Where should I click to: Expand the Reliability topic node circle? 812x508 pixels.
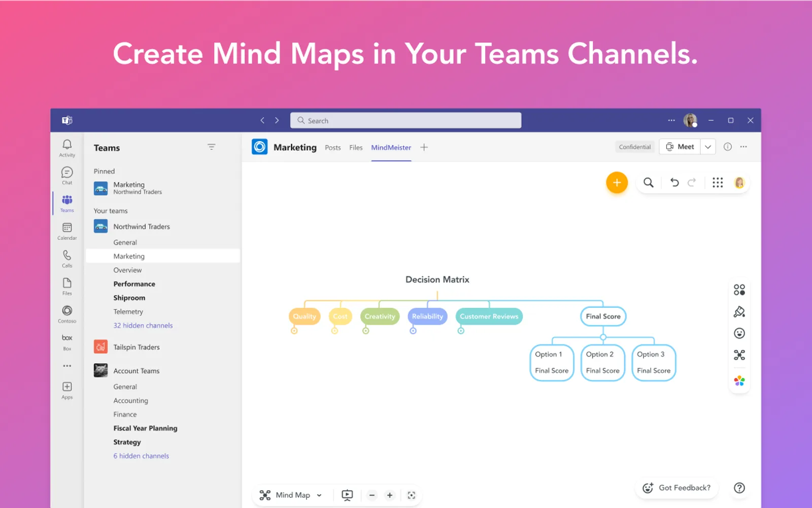coord(413,331)
